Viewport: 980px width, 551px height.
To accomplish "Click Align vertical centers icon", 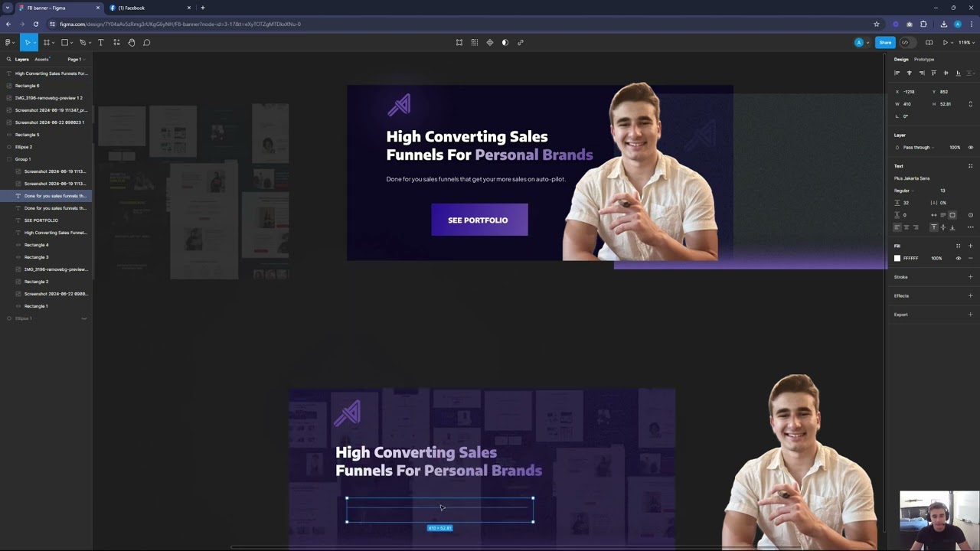I will click(946, 73).
